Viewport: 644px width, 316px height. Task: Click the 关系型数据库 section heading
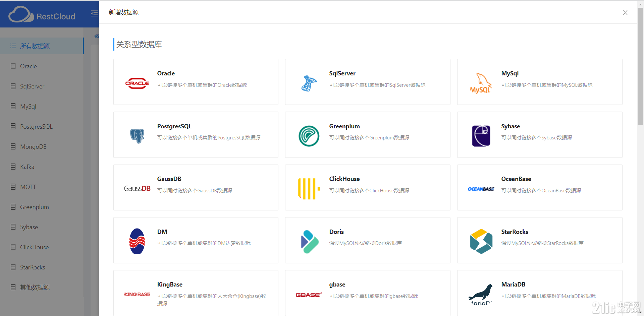tap(139, 44)
